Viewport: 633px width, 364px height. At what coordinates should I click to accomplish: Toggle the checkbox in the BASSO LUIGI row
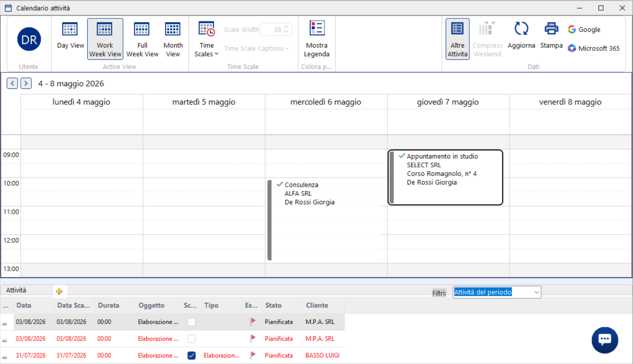[191, 355]
